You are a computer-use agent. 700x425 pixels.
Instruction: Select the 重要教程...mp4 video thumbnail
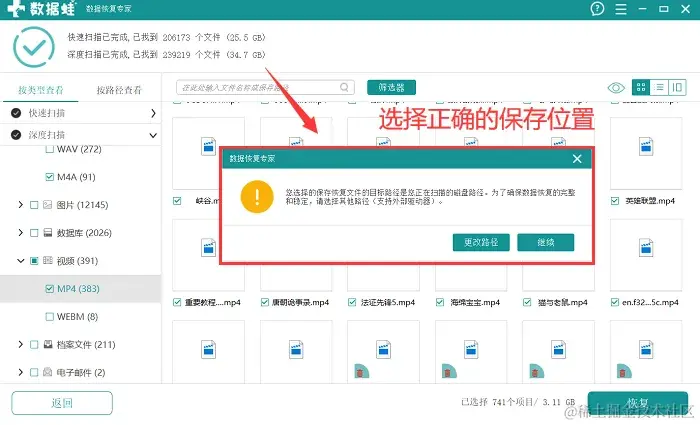208,255
